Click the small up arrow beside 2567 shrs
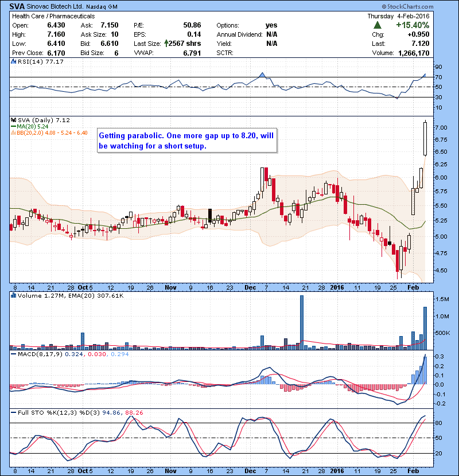459x476 pixels. 166,44
